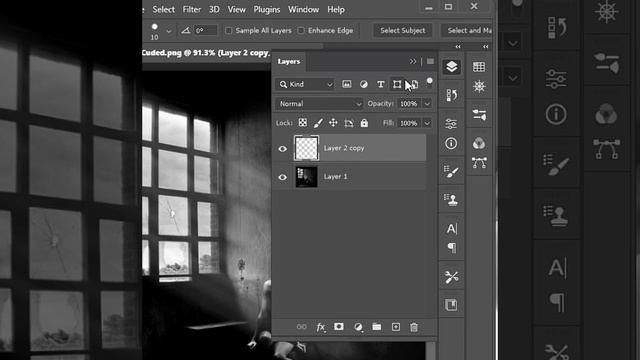The image size is (640, 360).
Task: Filter layers by smart objects icon
Action: [414, 84]
